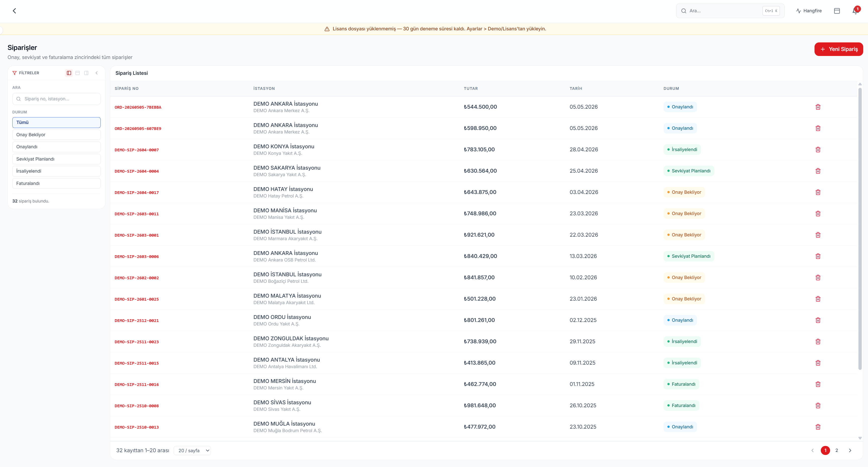
Task: Switch filters panel to top layout
Action: [78, 73]
